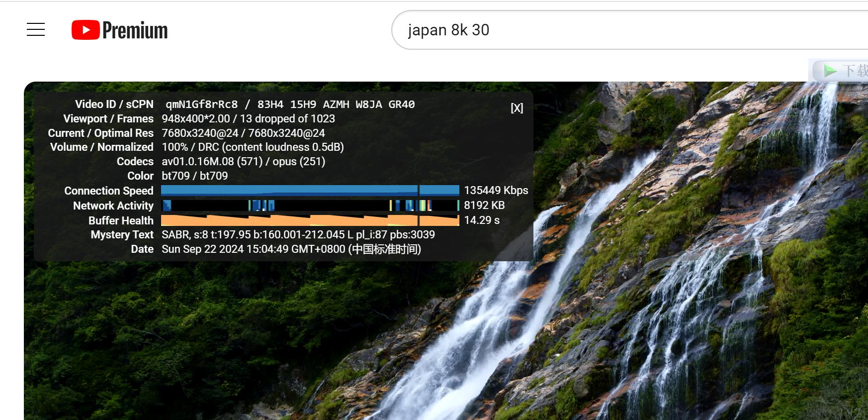The width and height of the screenshot is (868, 420).
Task: Click the 135449 Kbps speed value
Action: click(496, 191)
